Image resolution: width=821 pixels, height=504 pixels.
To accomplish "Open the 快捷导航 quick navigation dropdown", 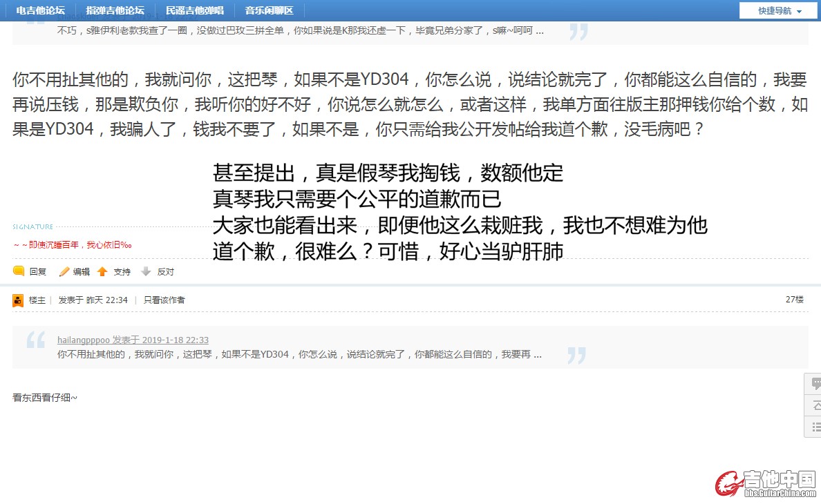I will pyautogui.click(x=779, y=10).
